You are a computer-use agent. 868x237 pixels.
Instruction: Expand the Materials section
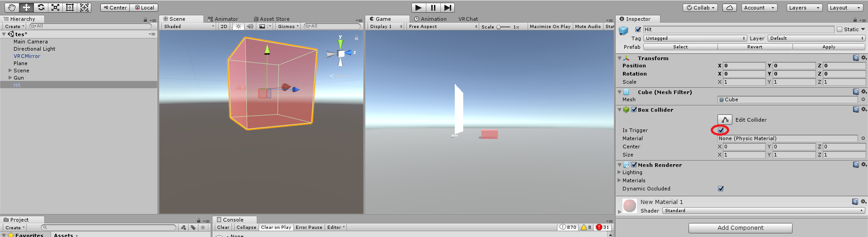[x=620, y=180]
